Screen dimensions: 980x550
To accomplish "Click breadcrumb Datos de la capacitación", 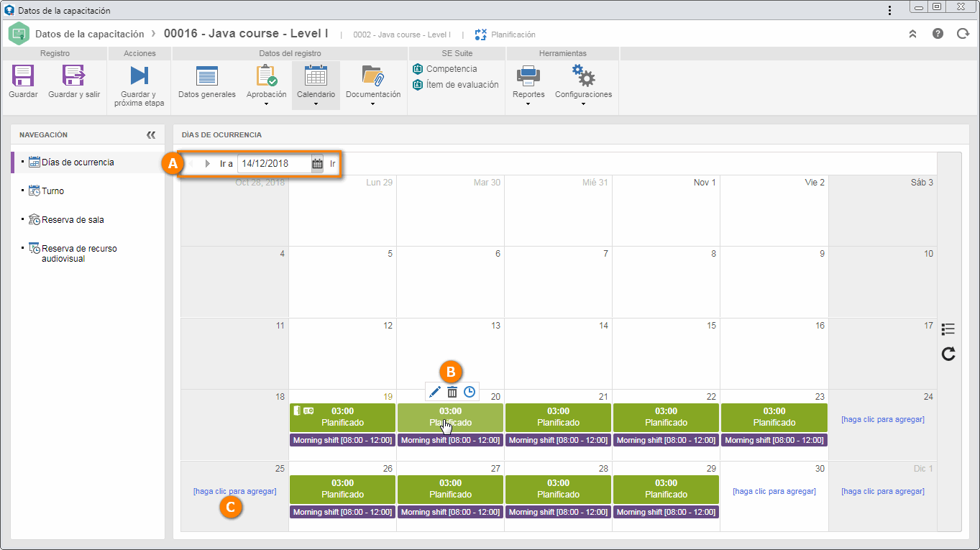I will [90, 34].
